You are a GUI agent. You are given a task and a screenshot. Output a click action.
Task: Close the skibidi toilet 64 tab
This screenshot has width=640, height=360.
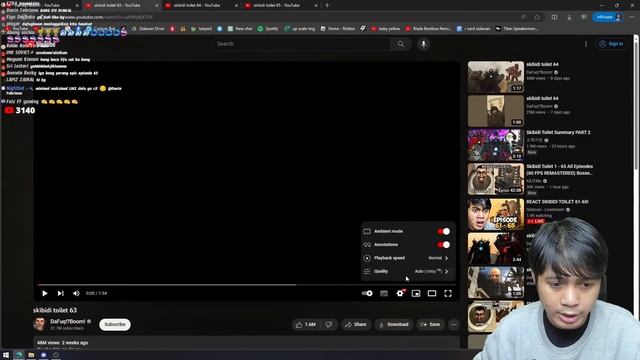(236, 5)
